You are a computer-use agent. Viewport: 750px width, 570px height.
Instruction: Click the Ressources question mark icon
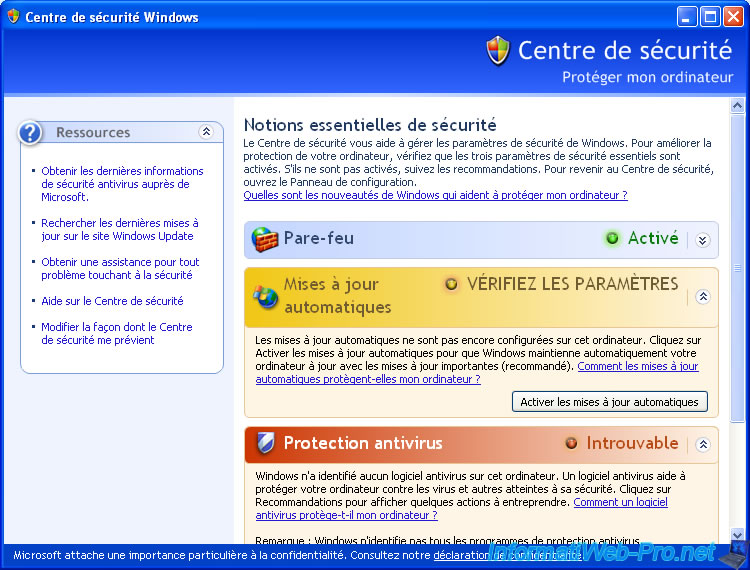pos(30,132)
